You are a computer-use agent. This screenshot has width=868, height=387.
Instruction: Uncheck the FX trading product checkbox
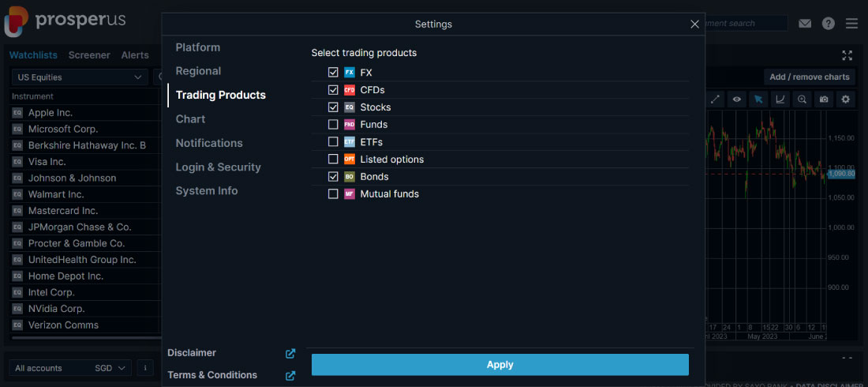[x=333, y=72]
